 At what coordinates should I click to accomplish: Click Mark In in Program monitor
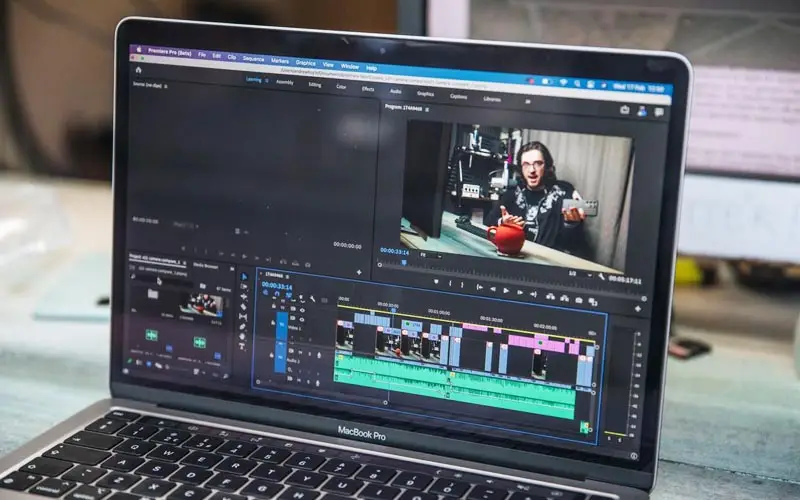coord(450,283)
